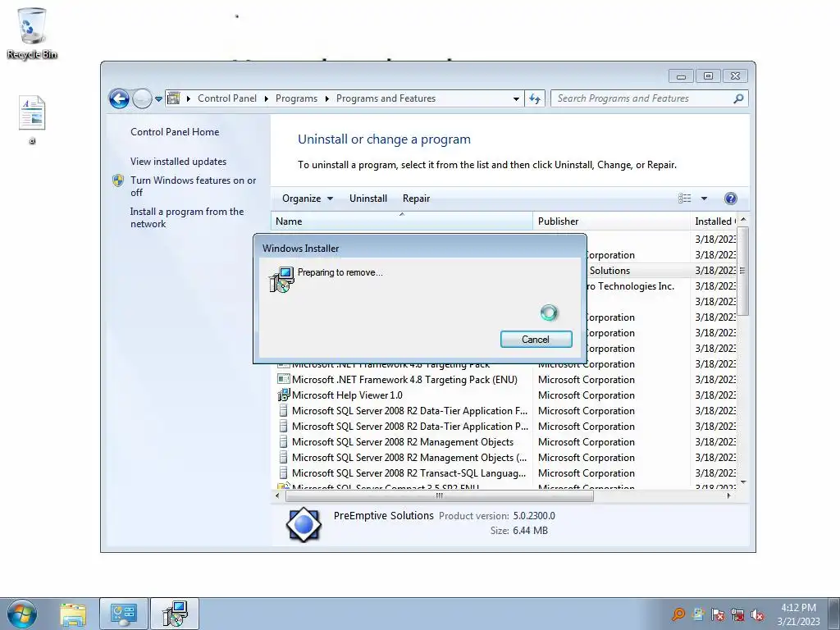Switch to Windows Installer taskbar button
This screenshot has height=630, width=840.
point(175,614)
